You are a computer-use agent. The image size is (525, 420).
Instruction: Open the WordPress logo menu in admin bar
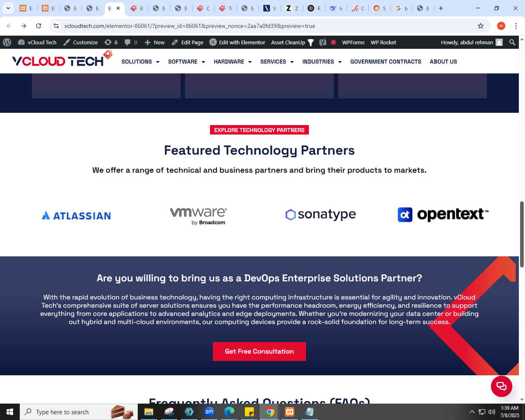[7, 42]
